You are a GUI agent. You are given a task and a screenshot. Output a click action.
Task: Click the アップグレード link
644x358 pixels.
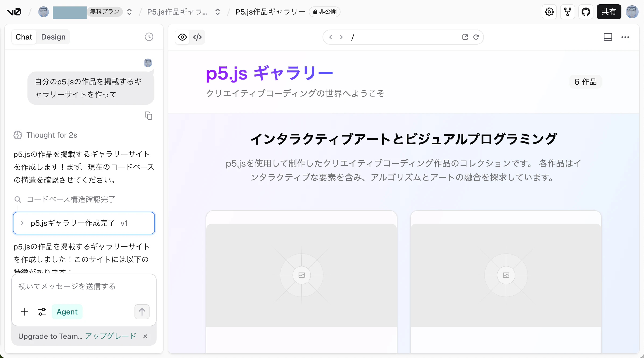[111, 336]
